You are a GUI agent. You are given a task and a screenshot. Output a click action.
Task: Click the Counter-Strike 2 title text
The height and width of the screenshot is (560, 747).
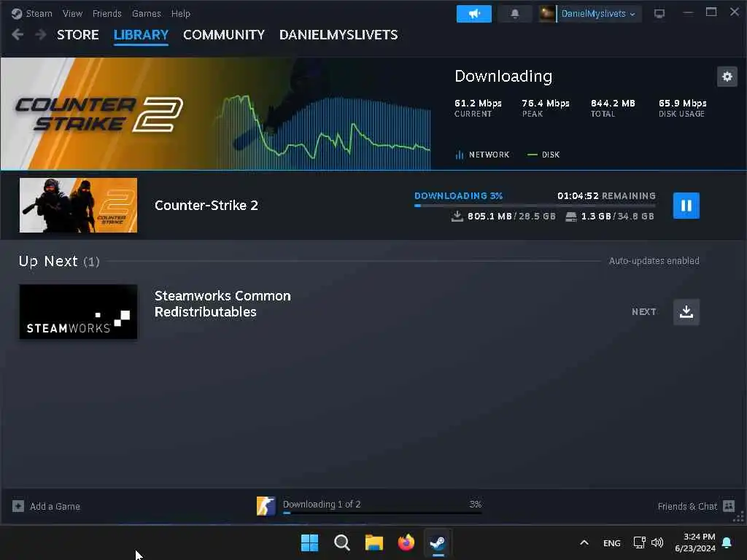point(206,205)
